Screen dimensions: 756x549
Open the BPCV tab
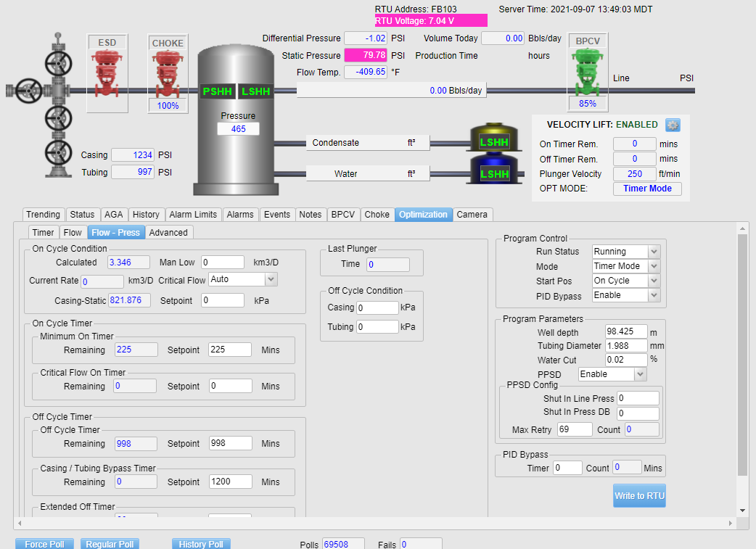pos(342,215)
